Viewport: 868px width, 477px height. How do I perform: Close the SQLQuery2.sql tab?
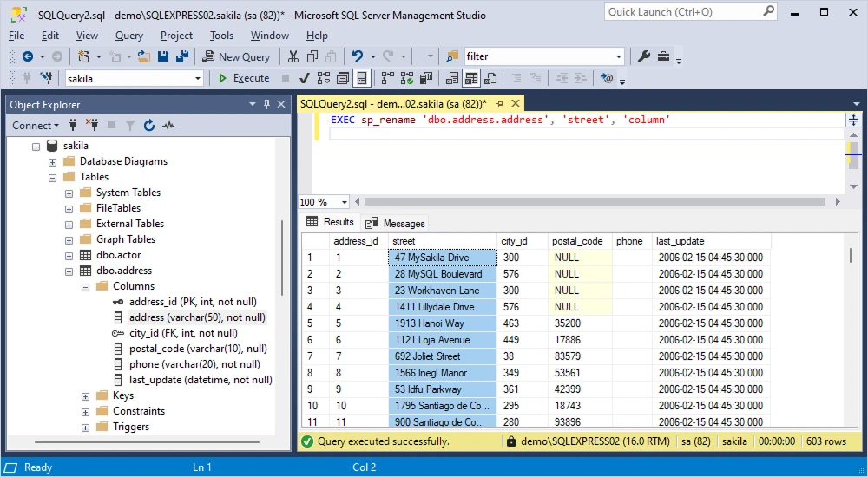coord(516,103)
